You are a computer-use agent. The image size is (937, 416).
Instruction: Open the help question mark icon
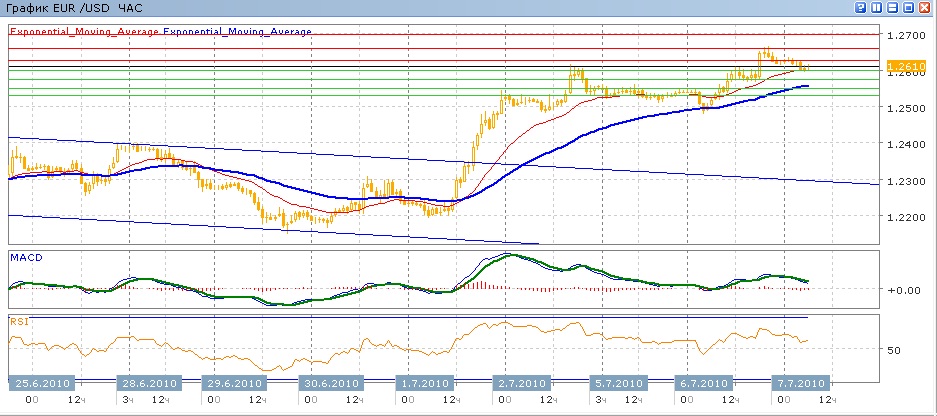point(860,7)
